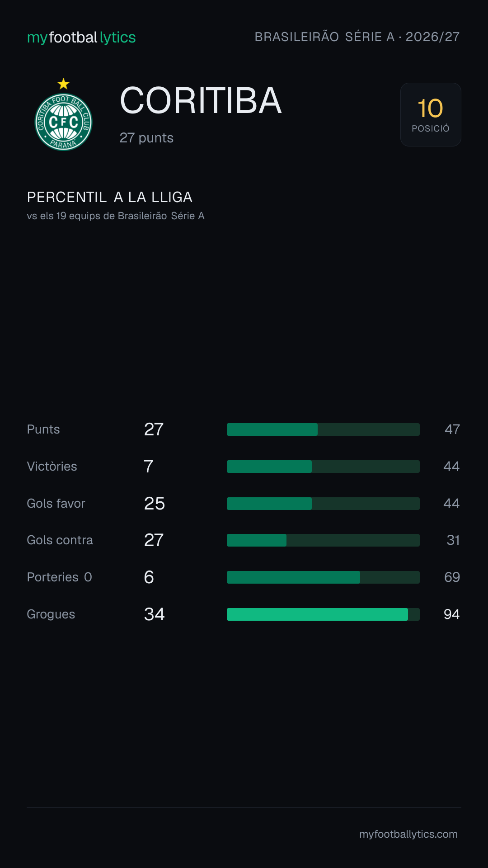
Task: Click the Grogues percentile bar
Action: (323, 614)
